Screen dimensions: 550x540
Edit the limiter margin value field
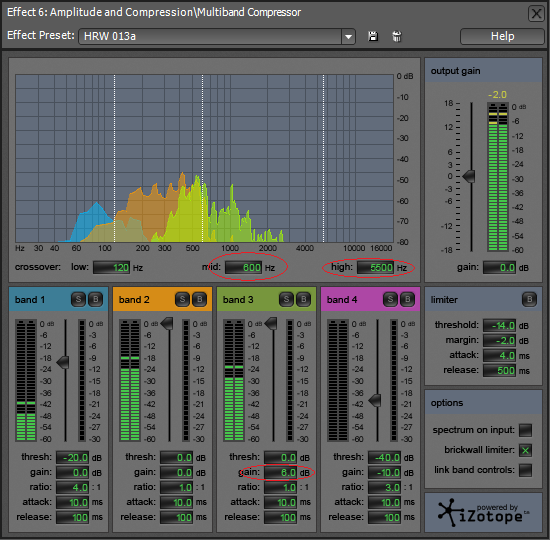click(x=499, y=340)
